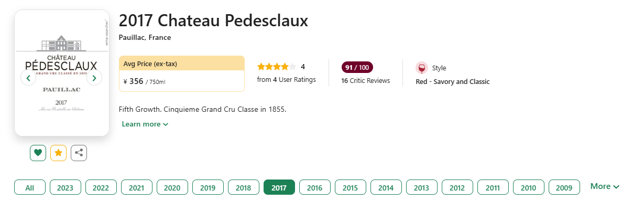
Task: Open the More vintages dropdown
Action: [x=605, y=186]
